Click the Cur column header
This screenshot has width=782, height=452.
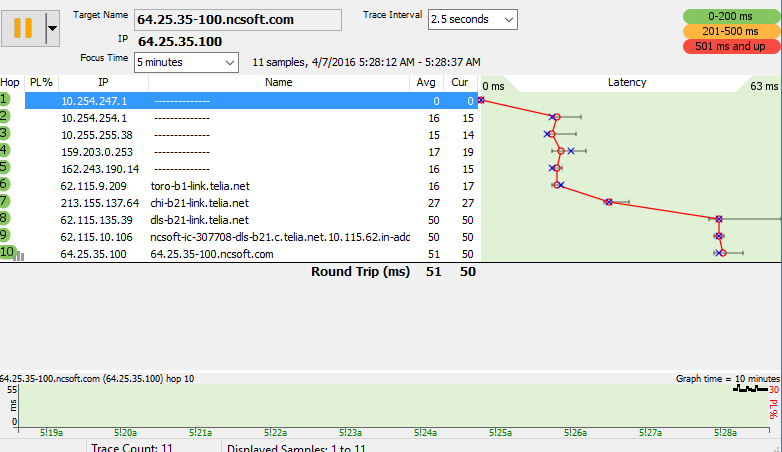coord(460,83)
